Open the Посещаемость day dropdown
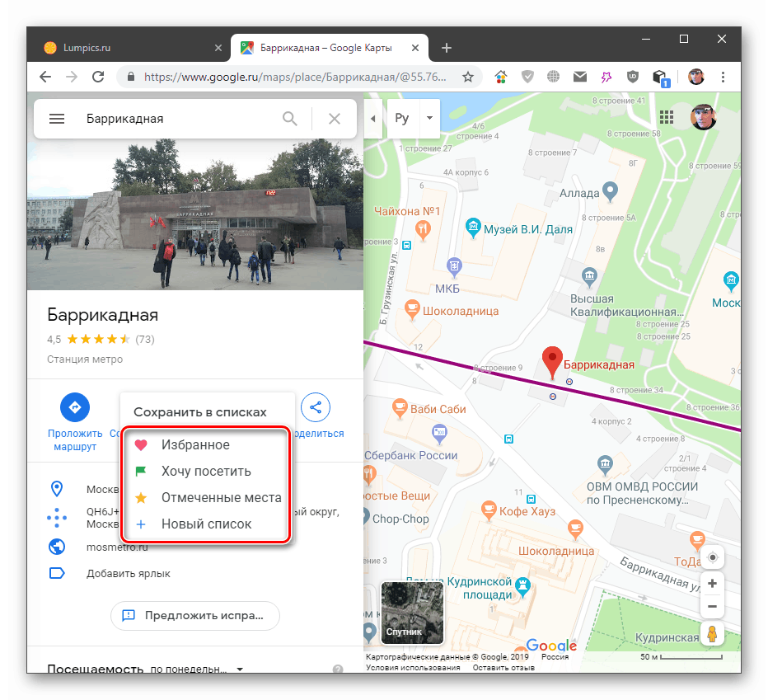768x700 pixels. (238, 669)
